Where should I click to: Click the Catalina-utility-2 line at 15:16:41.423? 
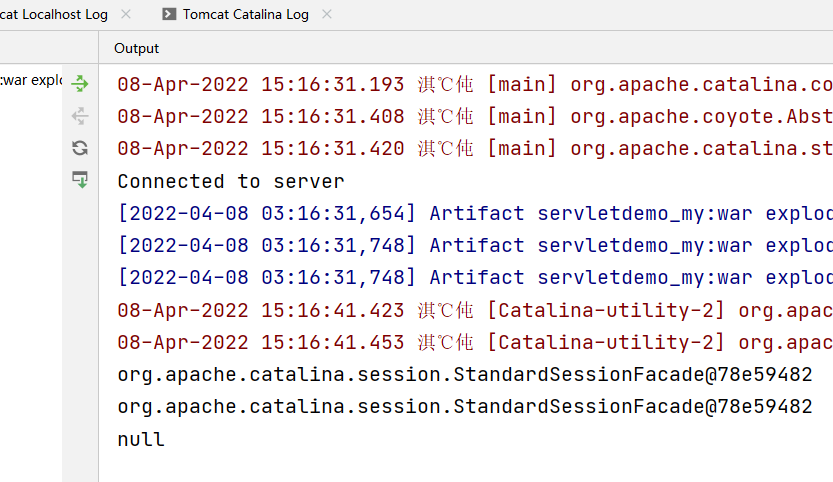[x=475, y=310]
